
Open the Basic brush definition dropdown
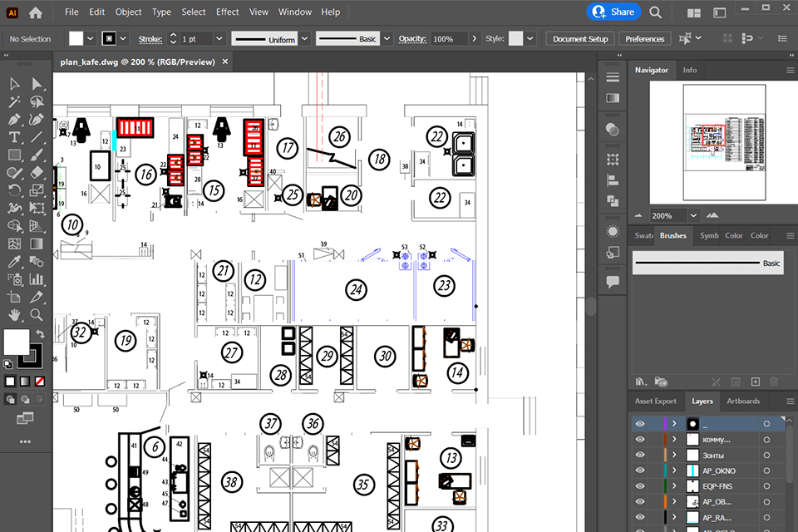(x=387, y=39)
